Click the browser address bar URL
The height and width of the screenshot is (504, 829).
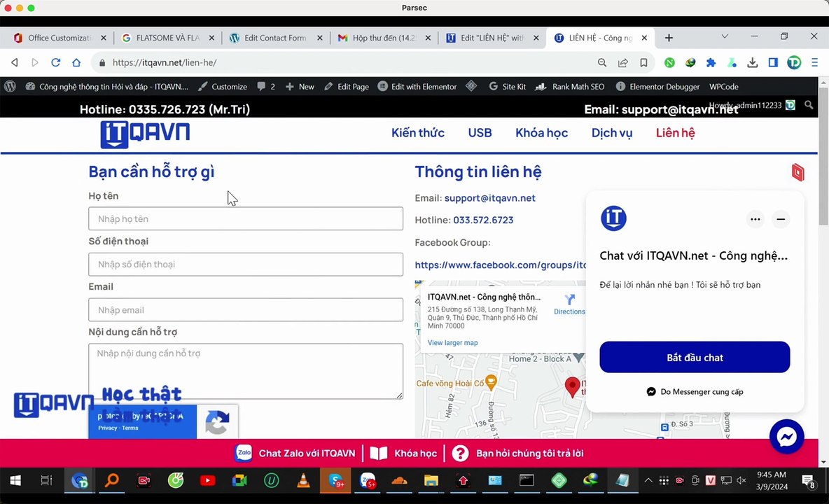point(165,62)
